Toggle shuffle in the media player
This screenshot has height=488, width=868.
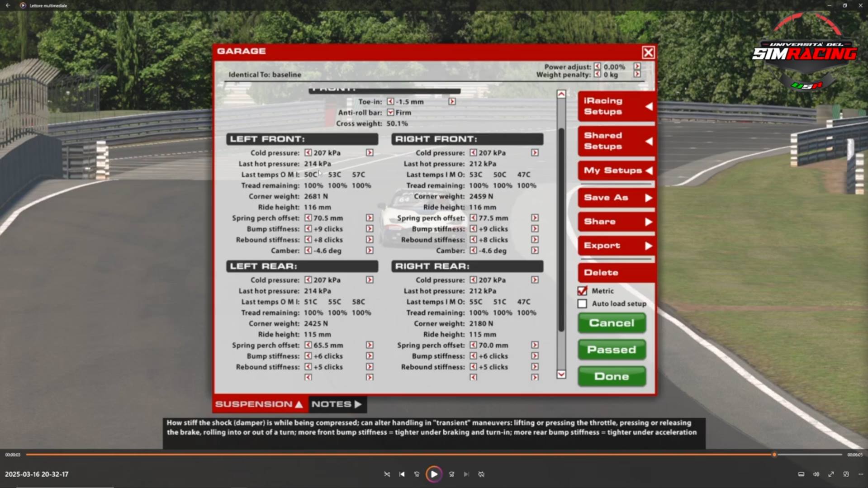pyautogui.click(x=387, y=474)
